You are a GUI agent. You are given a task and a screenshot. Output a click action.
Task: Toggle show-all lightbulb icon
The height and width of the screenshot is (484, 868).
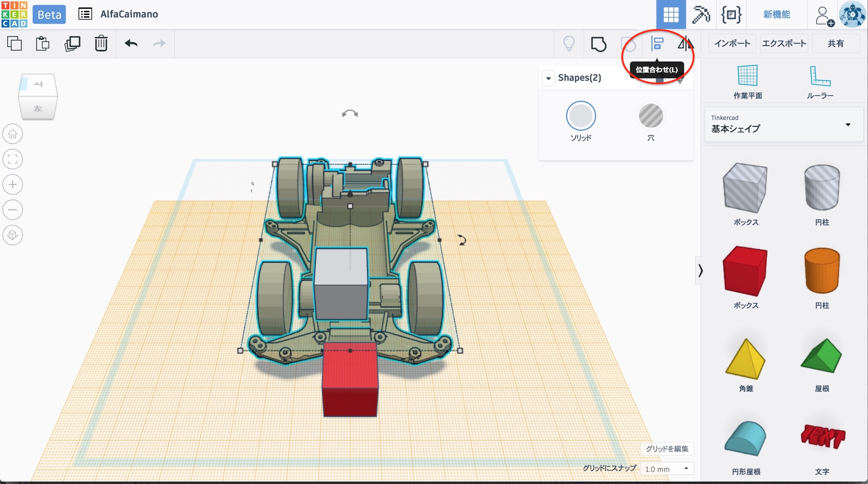click(x=569, y=43)
